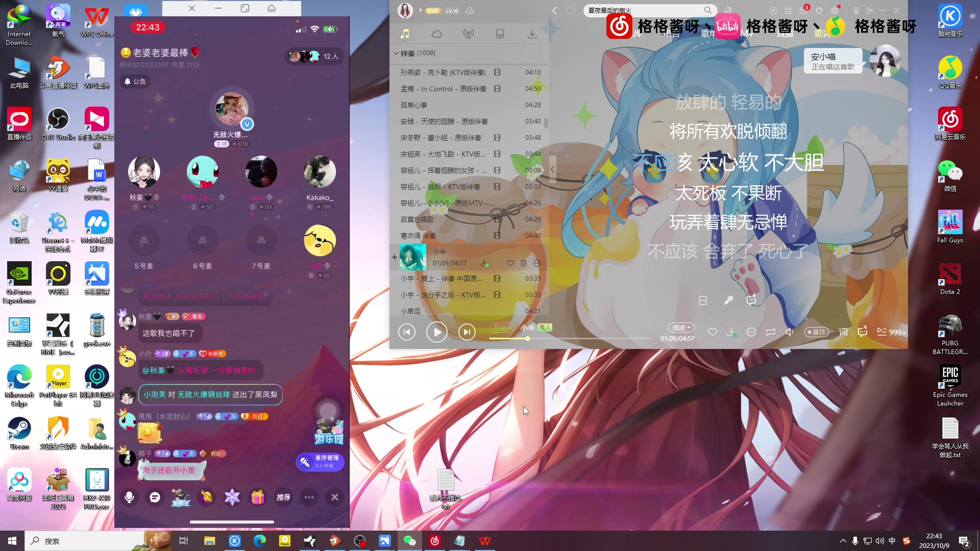Viewport: 980px width, 551px height.
Task: Open more options for the 小半 playlist row
Action: pos(537,263)
